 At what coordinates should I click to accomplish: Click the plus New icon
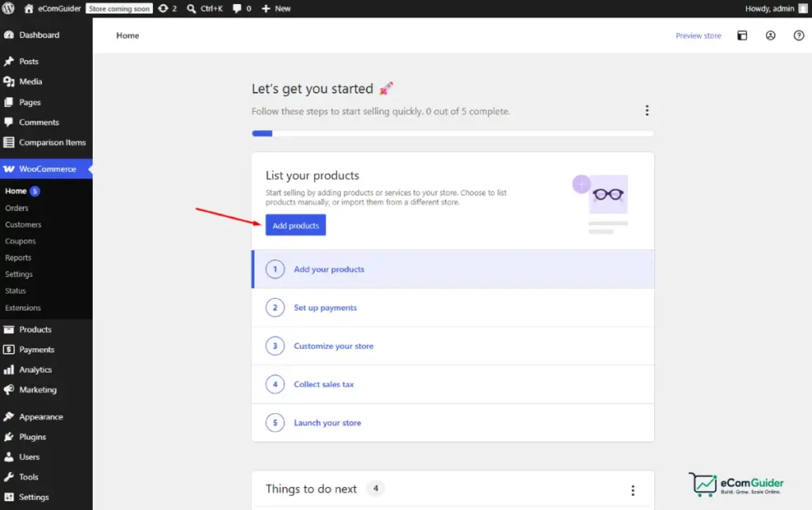coord(266,9)
